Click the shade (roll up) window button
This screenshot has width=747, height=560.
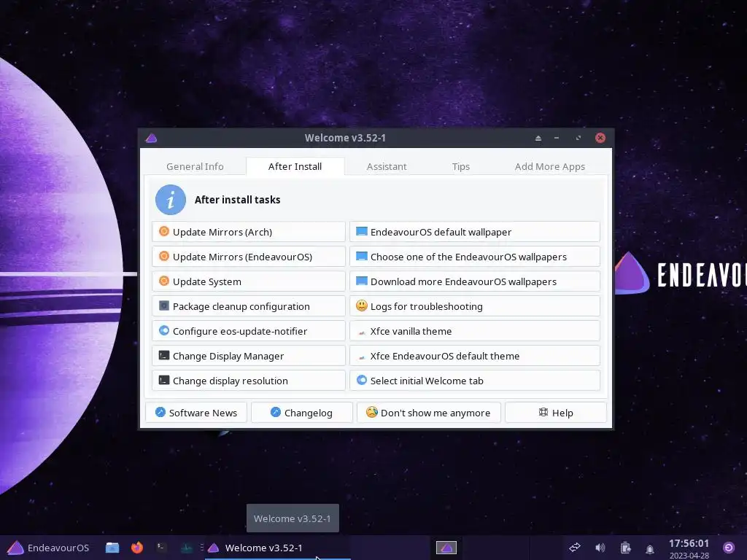(538, 138)
